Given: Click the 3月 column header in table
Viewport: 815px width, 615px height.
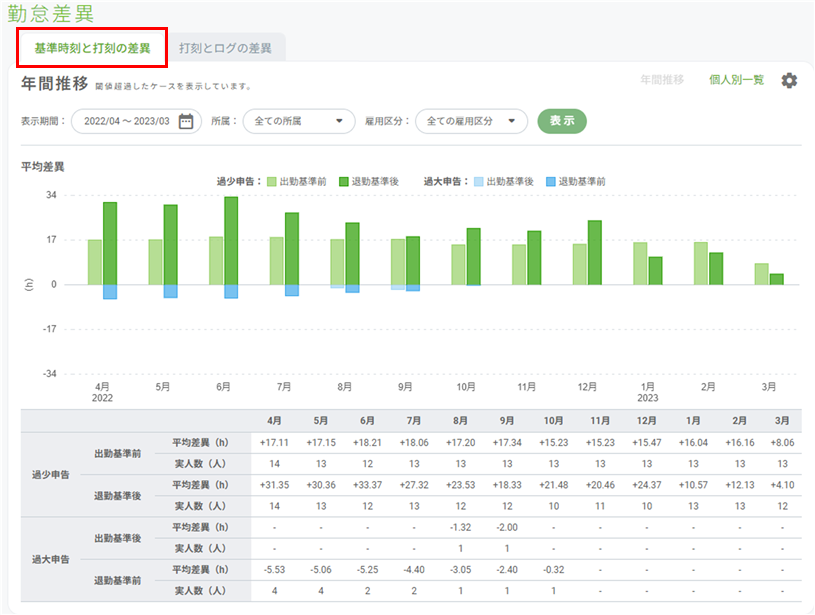Looking at the screenshot, I should click(782, 421).
